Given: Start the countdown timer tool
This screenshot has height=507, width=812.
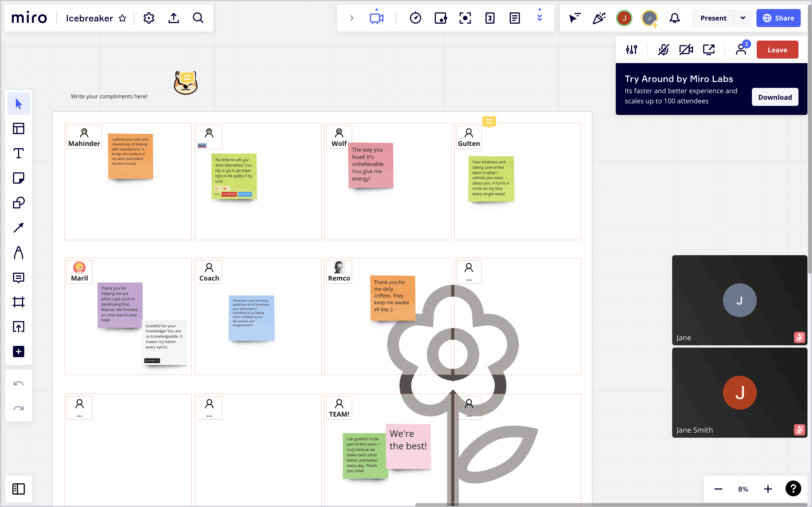Looking at the screenshot, I should [415, 18].
